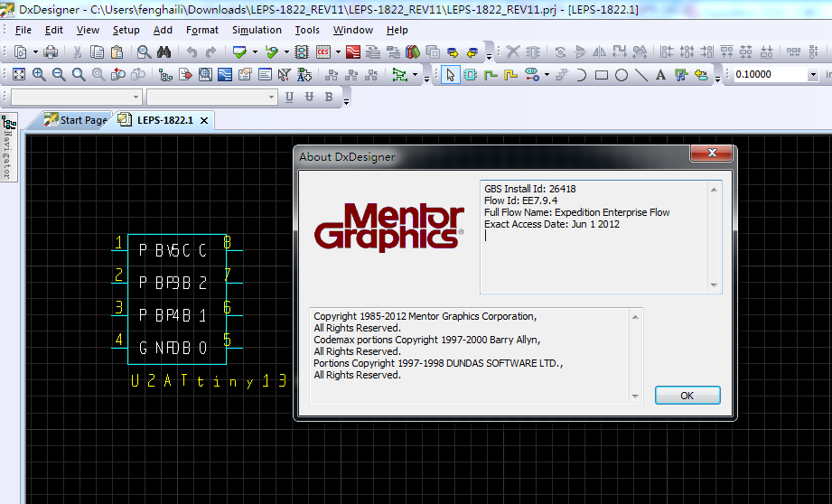Choose the Circle drawing tool
This screenshot has height=504, width=832.
click(622, 75)
